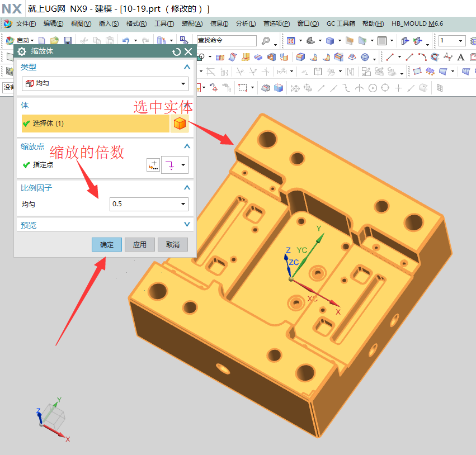Open the Text tool with the A icon
476x455 pixels.
[460, 57]
